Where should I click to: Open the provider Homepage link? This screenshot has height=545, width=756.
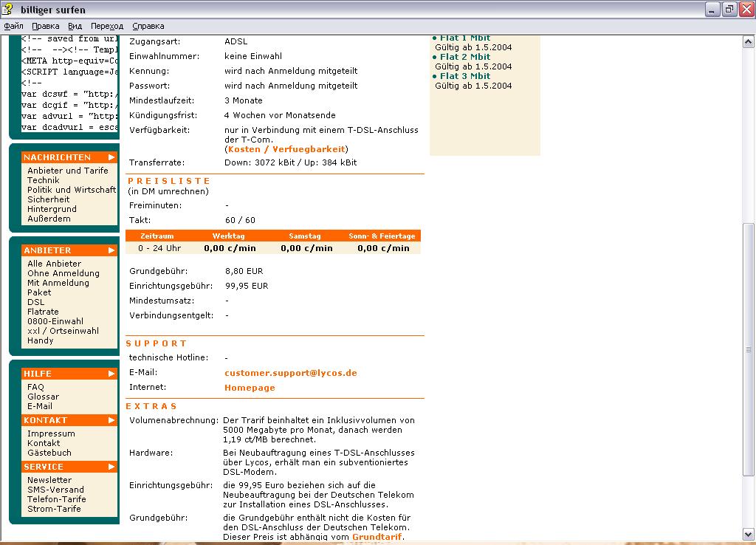pyautogui.click(x=250, y=388)
